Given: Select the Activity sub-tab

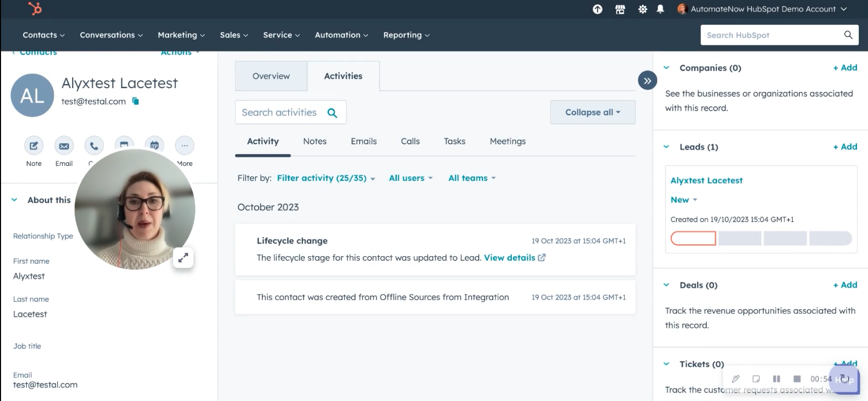Looking at the screenshot, I should click(x=263, y=141).
